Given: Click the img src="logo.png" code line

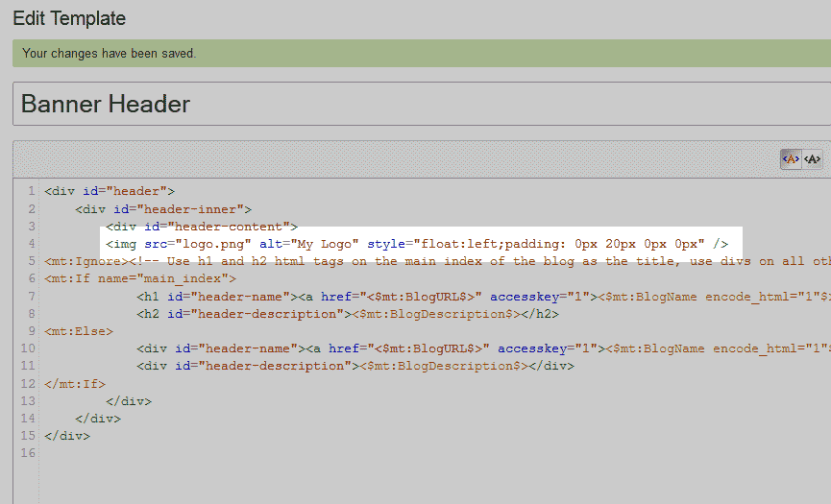Looking at the screenshot, I should point(417,244).
